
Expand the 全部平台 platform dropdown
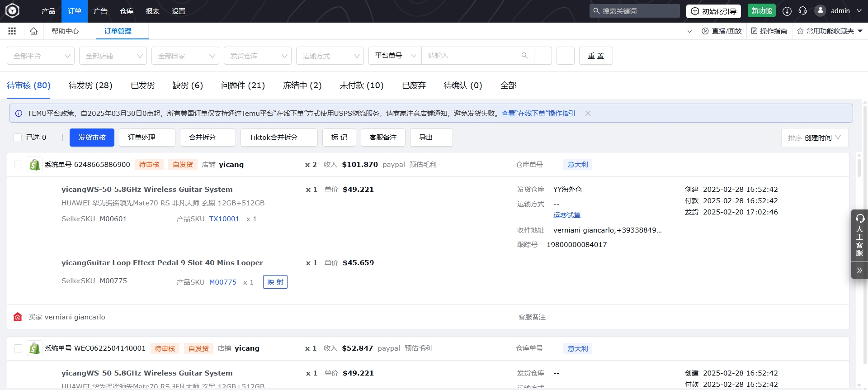(x=41, y=56)
